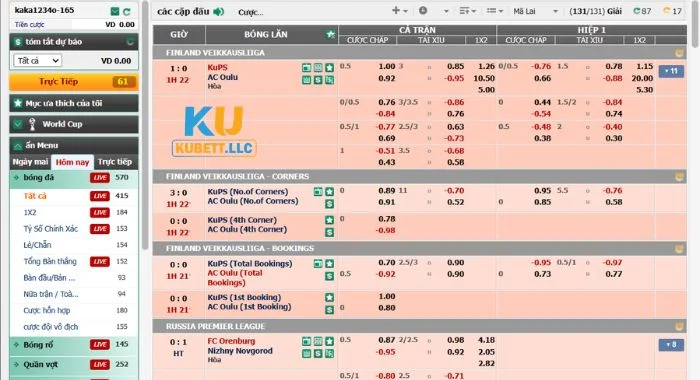Open the Tất cả select box
Image resolution: width=700 pixels, height=380 pixels.
[x=38, y=60]
